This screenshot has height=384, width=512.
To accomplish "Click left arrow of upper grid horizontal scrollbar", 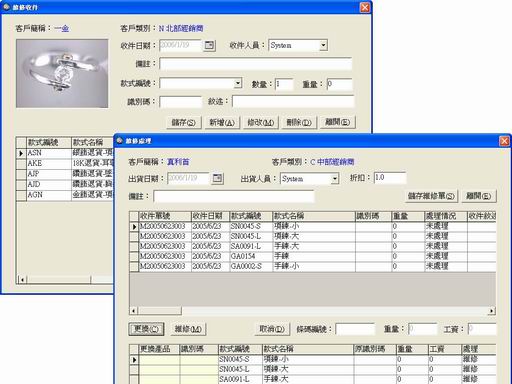I will tap(133, 311).
